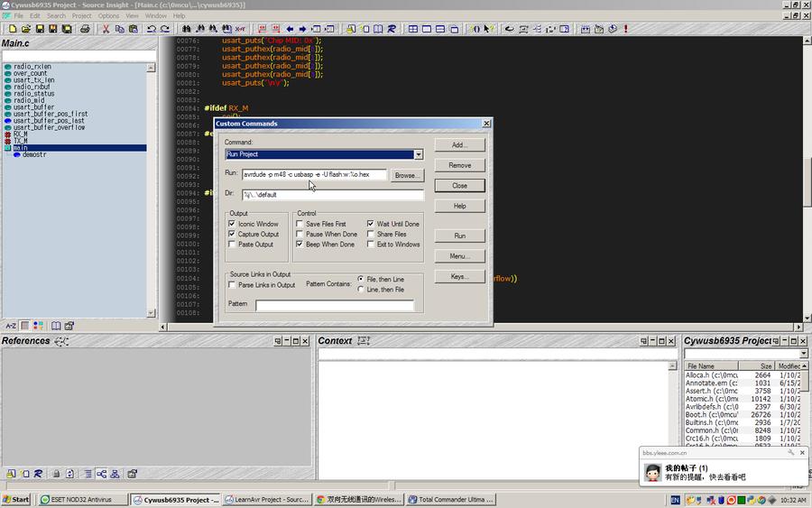Viewport: 812px width, 508px height.
Task: Open the Command dropdown showing Run Project
Action: click(418, 154)
